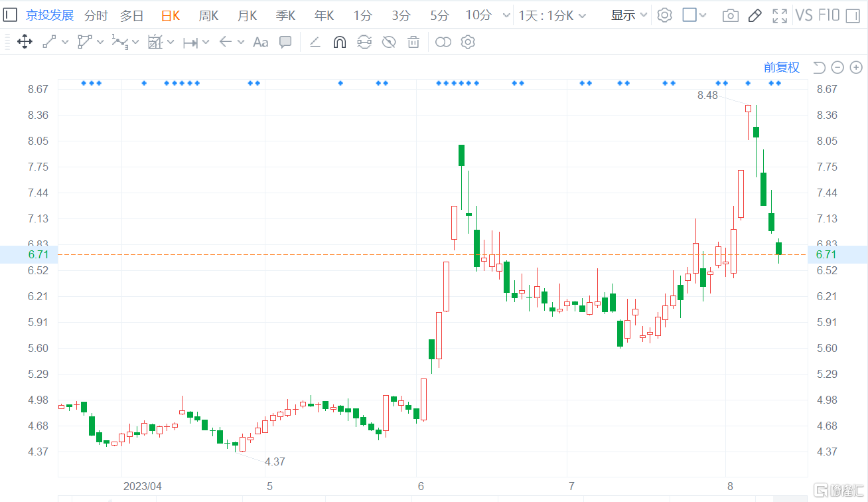868x502 pixels.
Task: Select the comment bubble annotation tool
Action: coord(285,42)
